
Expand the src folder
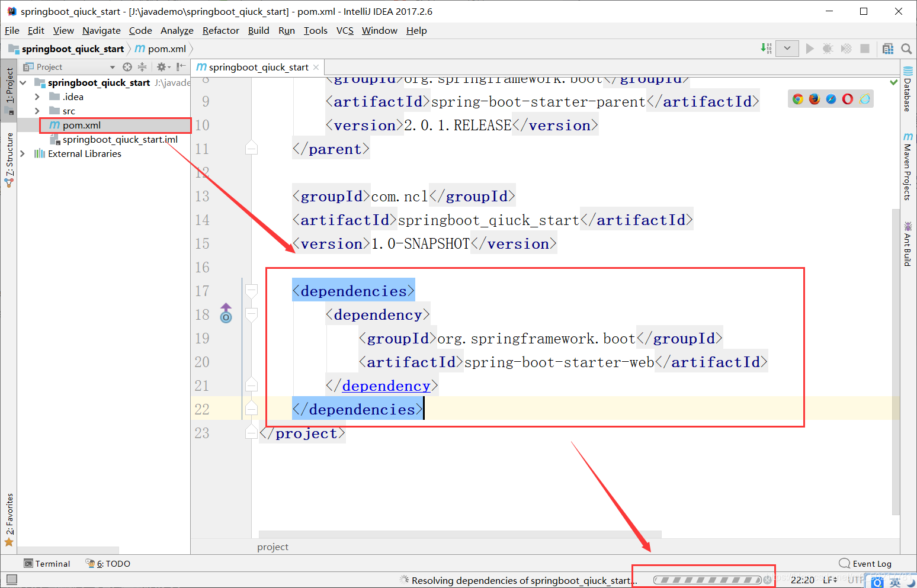click(37, 111)
